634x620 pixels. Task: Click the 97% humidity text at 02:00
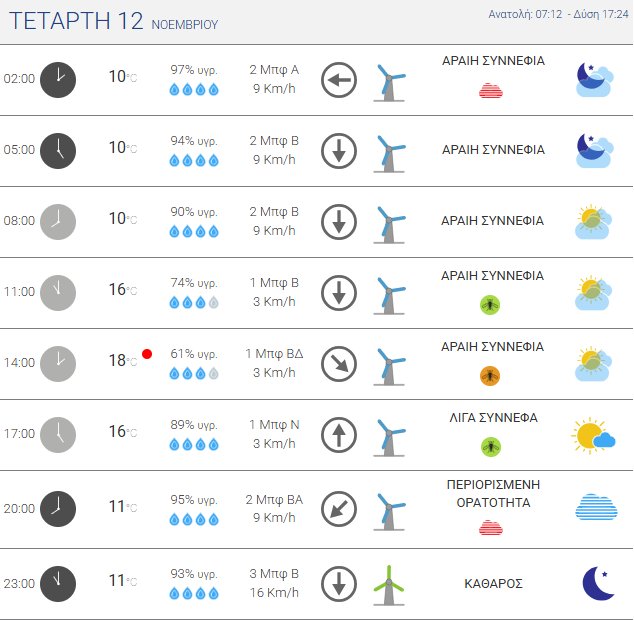(194, 70)
